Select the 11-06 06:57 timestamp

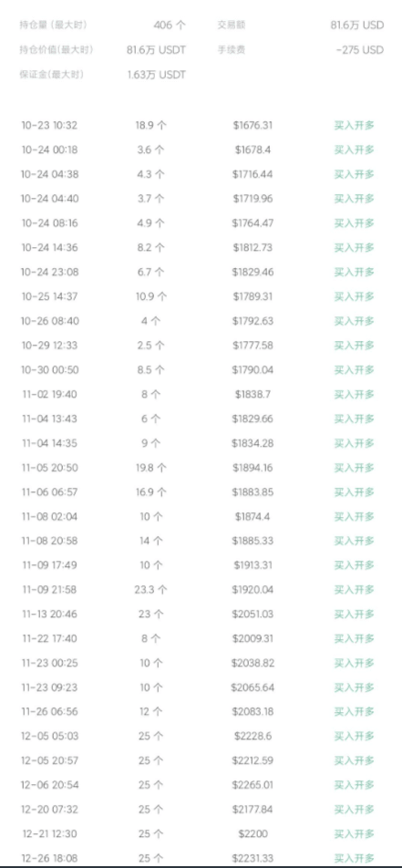[x=50, y=492]
